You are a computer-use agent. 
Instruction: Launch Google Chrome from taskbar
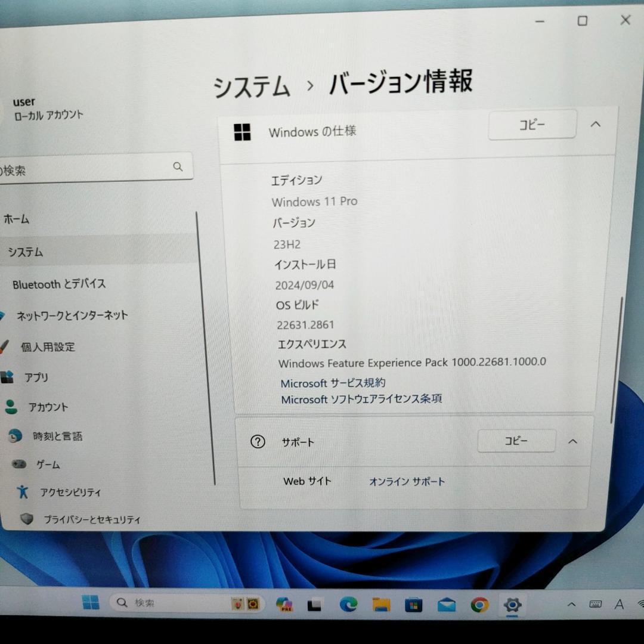pyautogui.click(x=479, y=603)
